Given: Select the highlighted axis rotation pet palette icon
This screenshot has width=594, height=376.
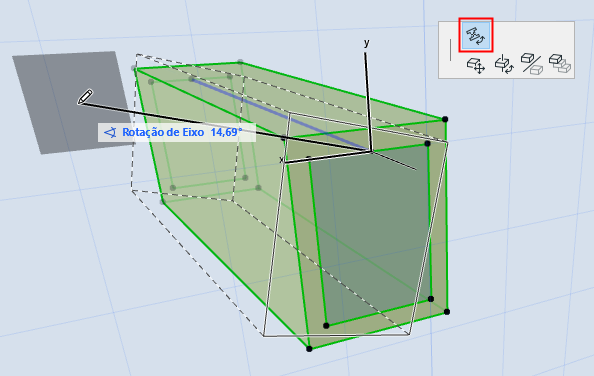Looking at the screenshot, I should pos(476,35).
